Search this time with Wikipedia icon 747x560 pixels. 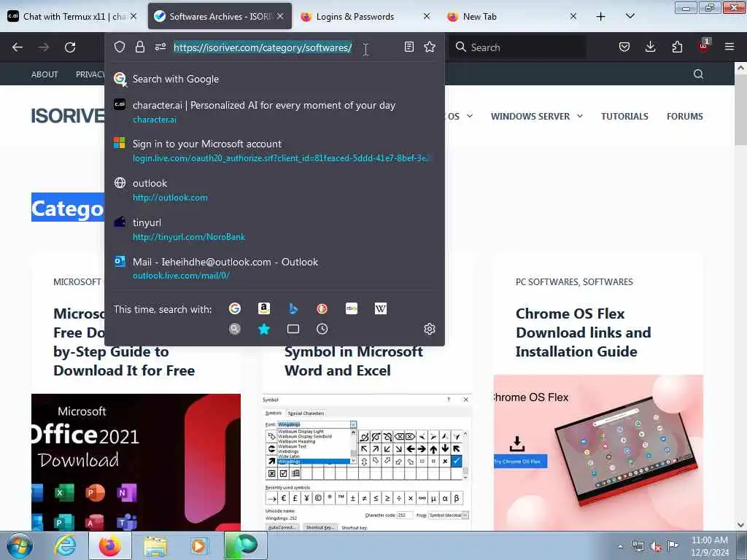pos(381,308)
